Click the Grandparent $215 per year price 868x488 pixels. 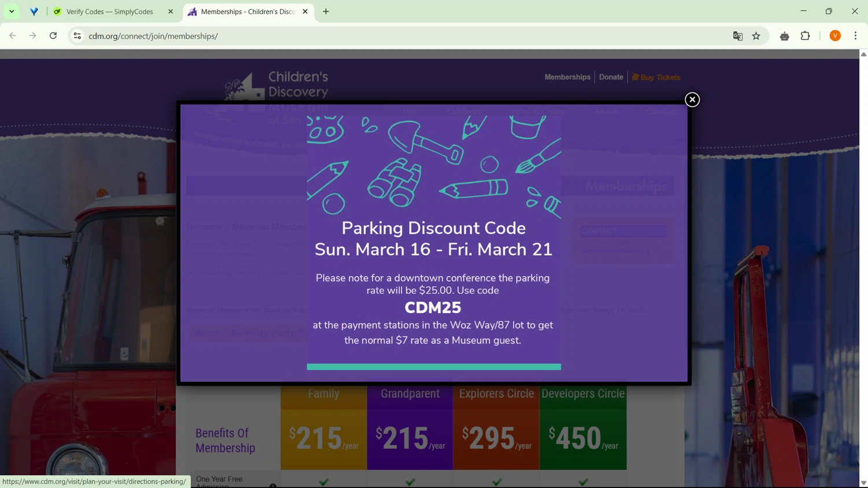(x=410, y=438)
